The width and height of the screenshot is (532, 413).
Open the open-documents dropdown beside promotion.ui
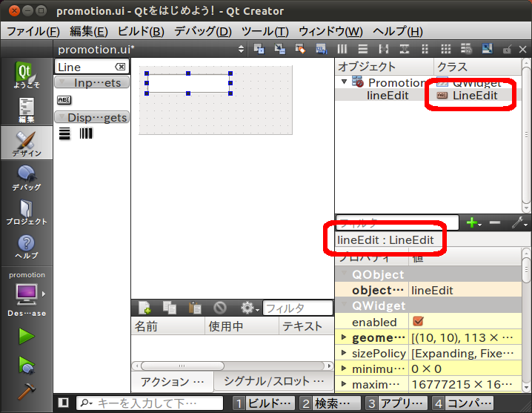point(241,49)
